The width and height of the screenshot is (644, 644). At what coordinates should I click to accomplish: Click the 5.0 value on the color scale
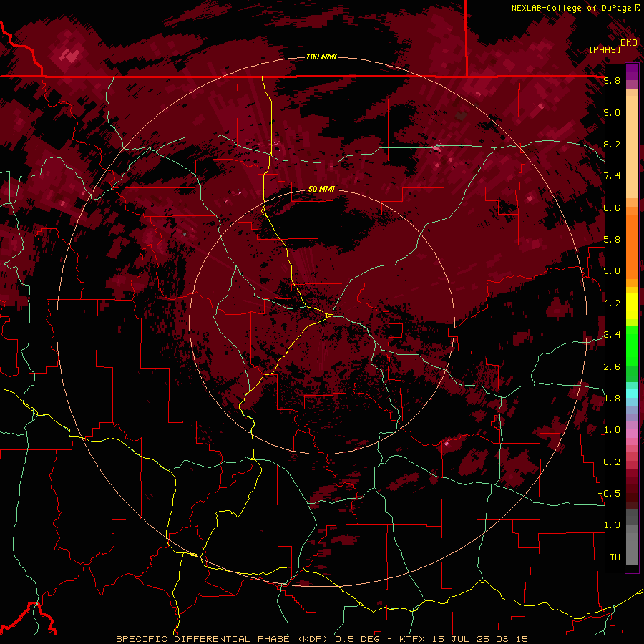pyautogui.click(x=612, y=271)
